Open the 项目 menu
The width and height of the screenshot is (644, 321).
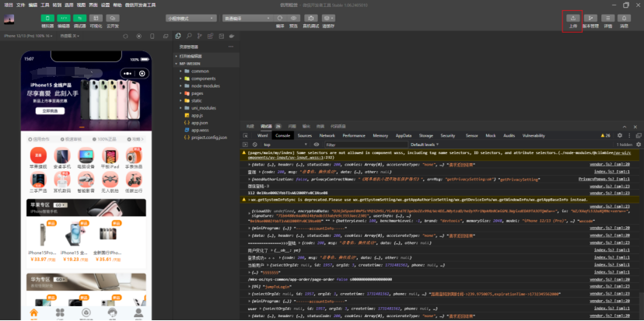(x=9, y=5)
